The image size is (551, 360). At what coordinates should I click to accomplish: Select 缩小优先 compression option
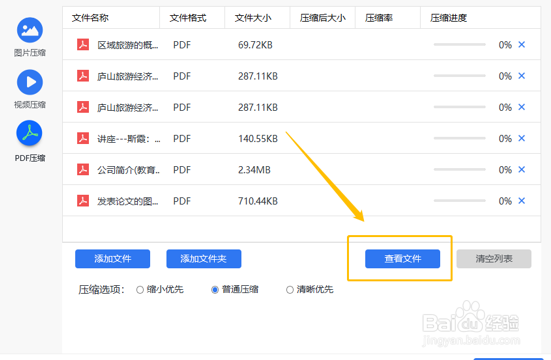[140, 290]
